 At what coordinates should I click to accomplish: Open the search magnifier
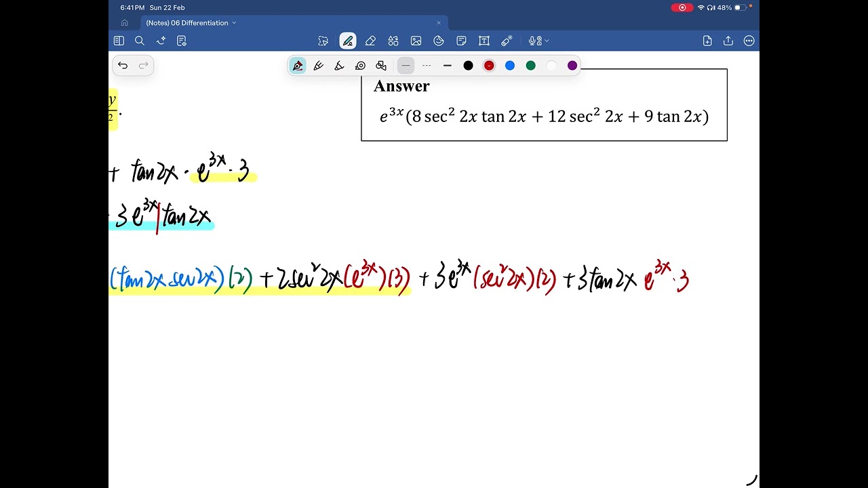[x=140, y=41]
